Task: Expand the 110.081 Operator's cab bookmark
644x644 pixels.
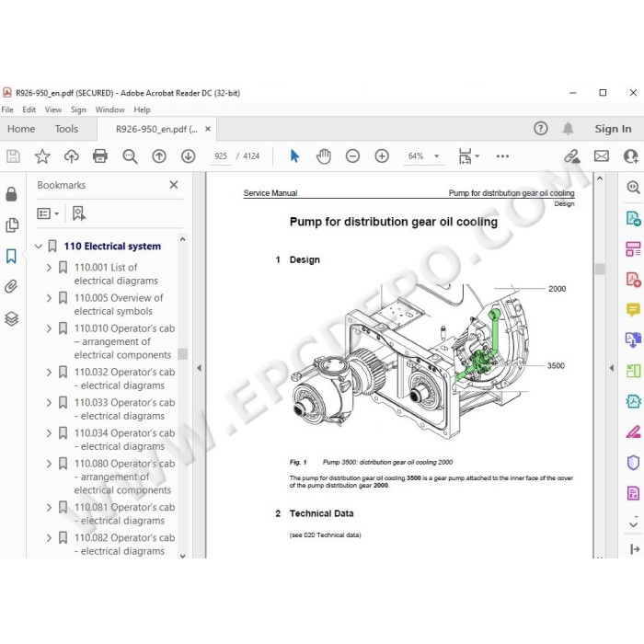Action: pos(49,508)
